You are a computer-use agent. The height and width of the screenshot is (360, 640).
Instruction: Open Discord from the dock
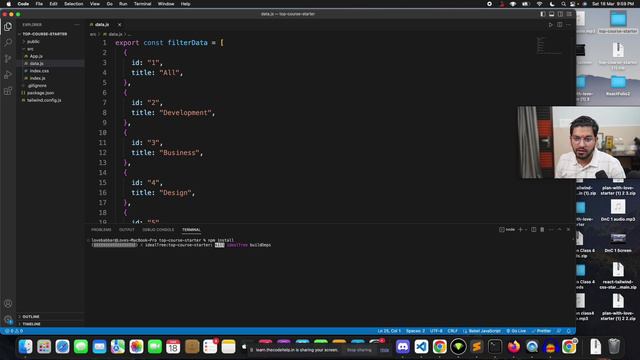point(402,347)
